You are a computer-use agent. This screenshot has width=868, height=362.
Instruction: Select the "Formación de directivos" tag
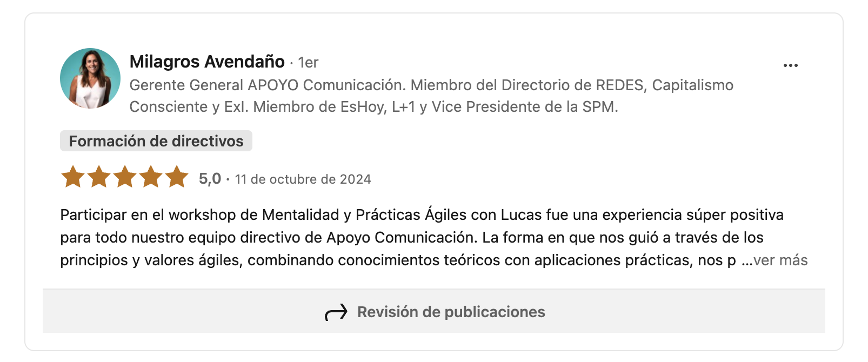156,141
